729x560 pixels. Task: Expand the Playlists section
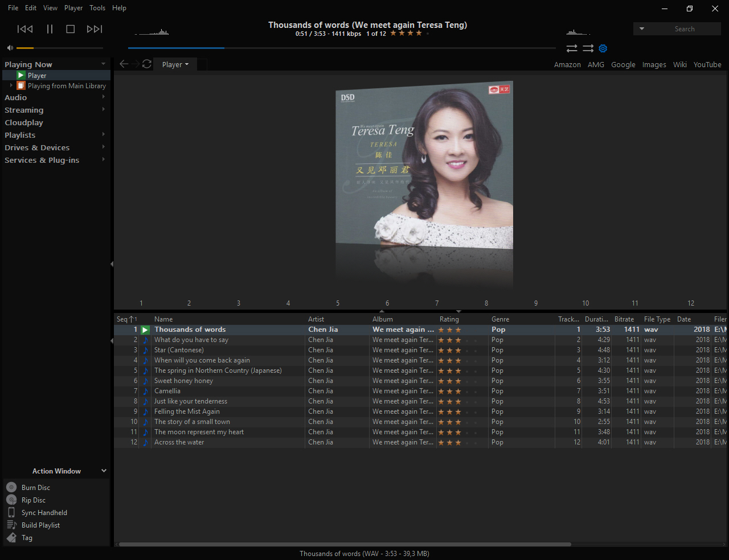pos(103,134)
